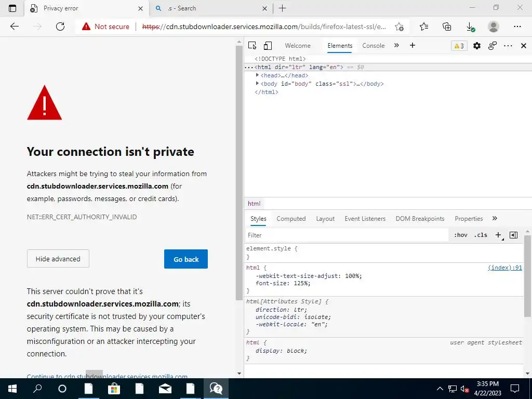Click the Go back button
Image resolution: width=532 pixels, height=399 pixels.
tap(186, 259)
